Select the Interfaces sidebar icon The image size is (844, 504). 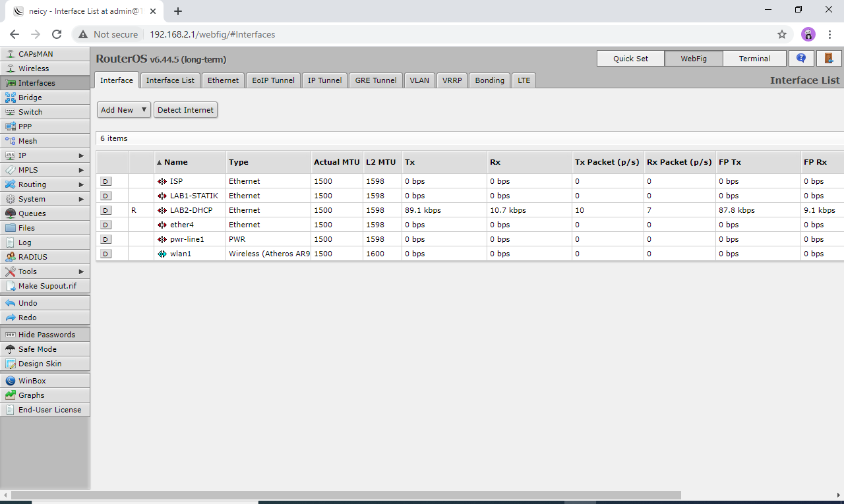(11, 83)
